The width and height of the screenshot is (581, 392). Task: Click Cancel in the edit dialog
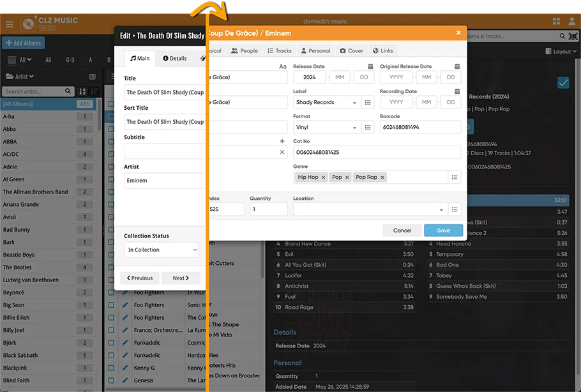point(402,230)
